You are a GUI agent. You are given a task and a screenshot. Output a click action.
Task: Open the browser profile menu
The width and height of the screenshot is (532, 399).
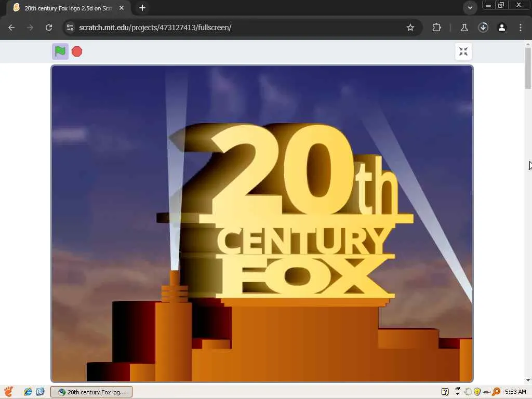click(502, 28)
